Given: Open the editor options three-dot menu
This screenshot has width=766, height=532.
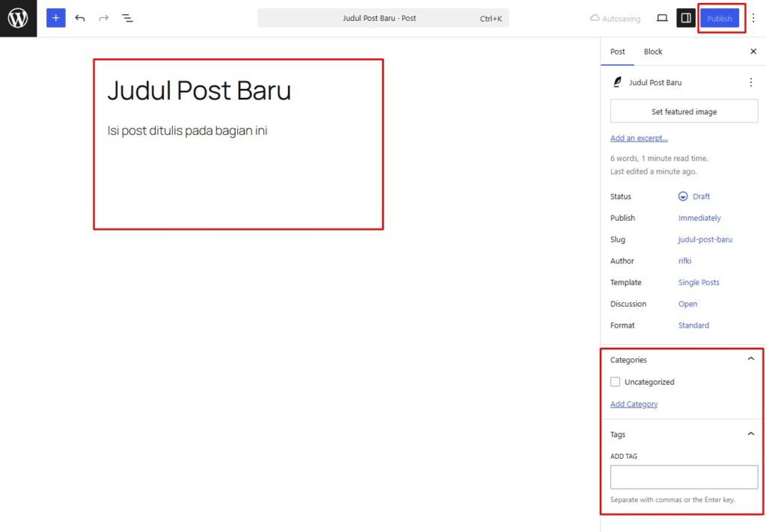Looking at the screenshot, I should (753, 18).
